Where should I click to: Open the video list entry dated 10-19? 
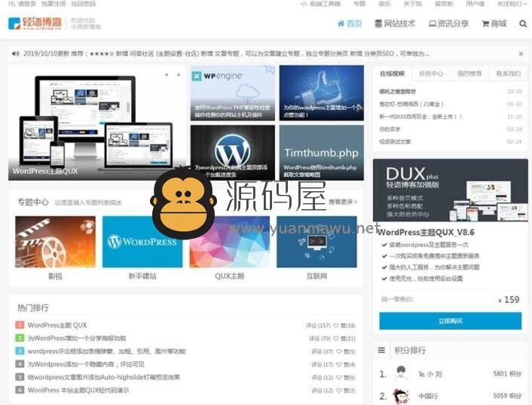pyautogui.click(x=397, y=92)
